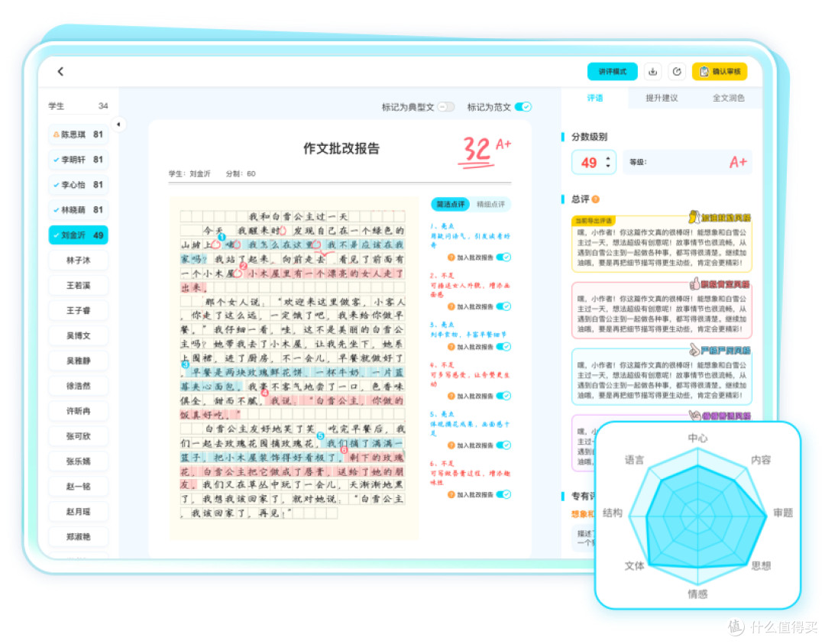
Task: Switch to the 评语 tab
Action: coord(594,98)
